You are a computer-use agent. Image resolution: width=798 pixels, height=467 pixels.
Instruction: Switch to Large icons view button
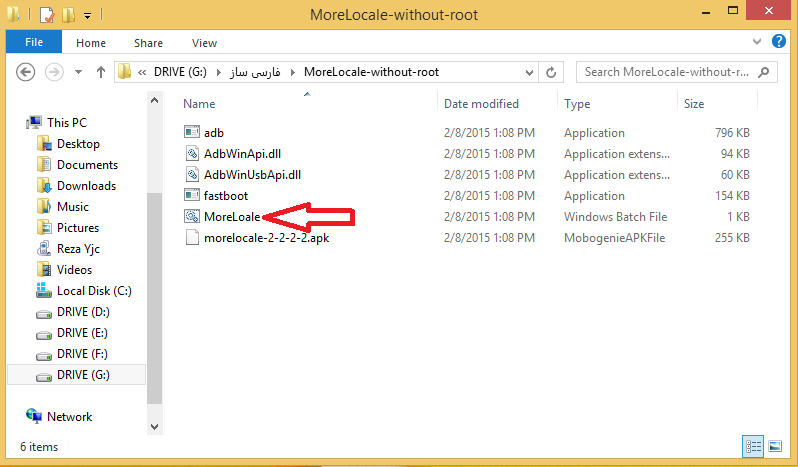click(775, 447)
